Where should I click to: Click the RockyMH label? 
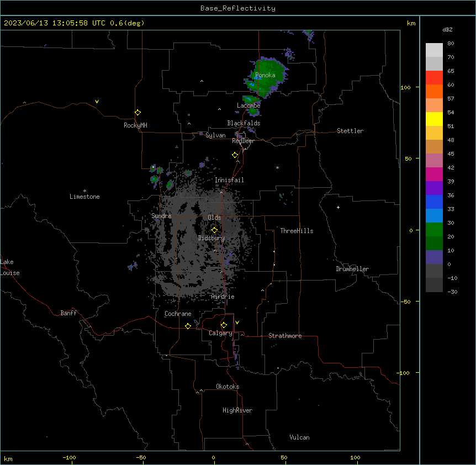click(x=135, y=125)
